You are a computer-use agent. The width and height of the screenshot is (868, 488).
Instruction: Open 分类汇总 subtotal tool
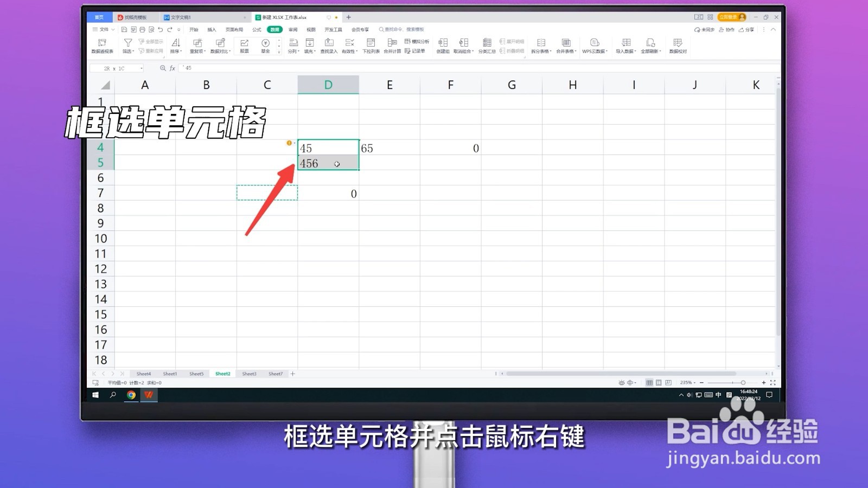pos(487,46)
